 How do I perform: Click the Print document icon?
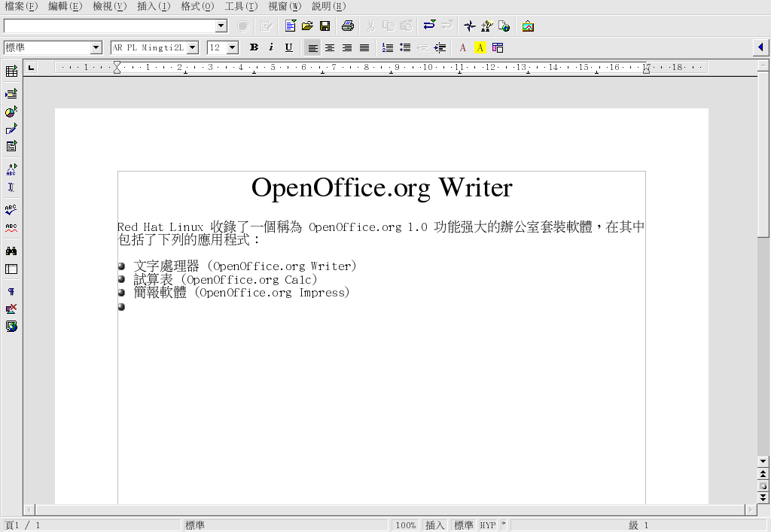click(347, 26)
